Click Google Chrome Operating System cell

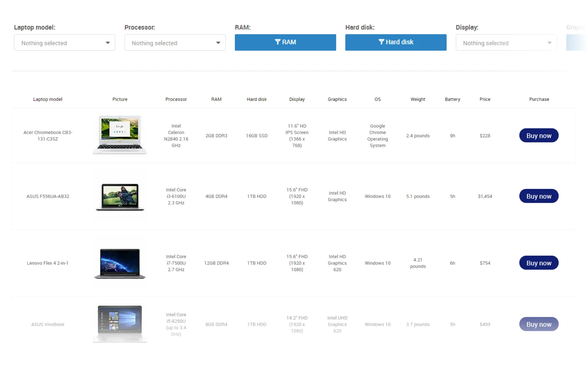(378, 135)
